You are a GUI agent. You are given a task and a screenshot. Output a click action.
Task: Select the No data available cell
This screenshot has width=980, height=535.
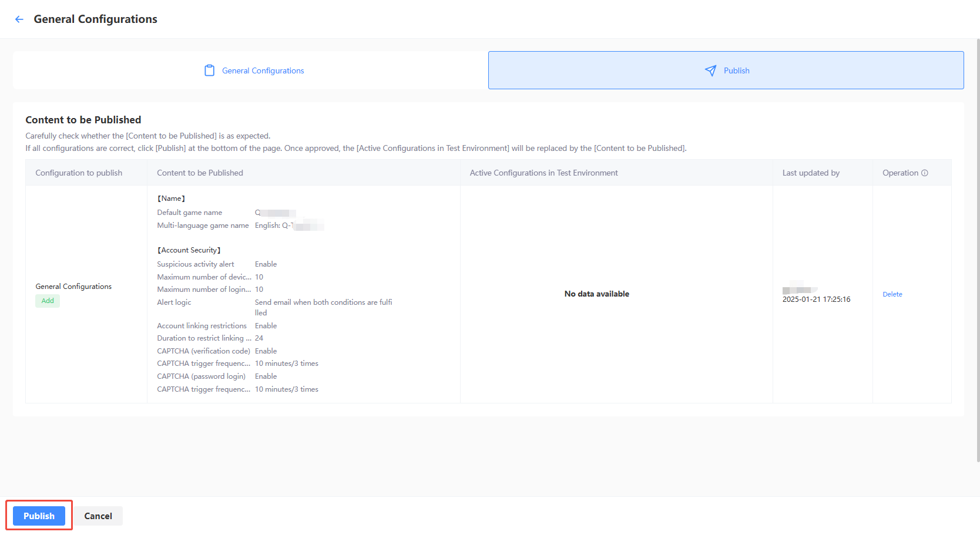point(596,293)
